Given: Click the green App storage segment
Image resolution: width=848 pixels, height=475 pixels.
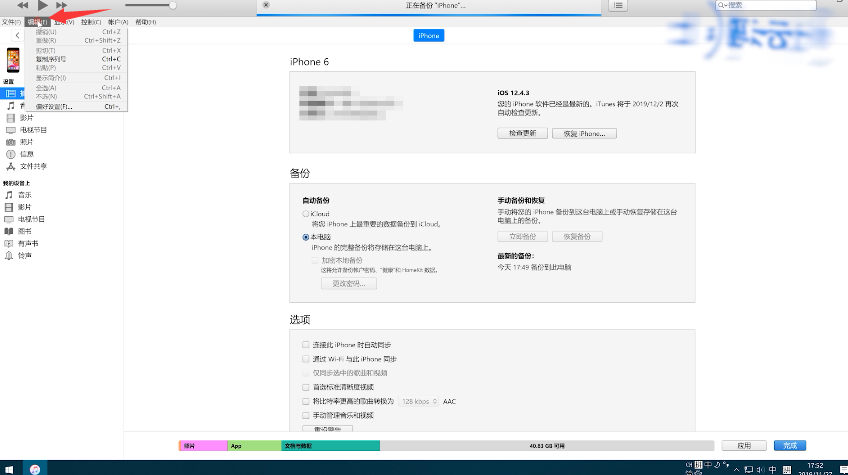Looking at the screenshot, I should [x=254, y=446].
